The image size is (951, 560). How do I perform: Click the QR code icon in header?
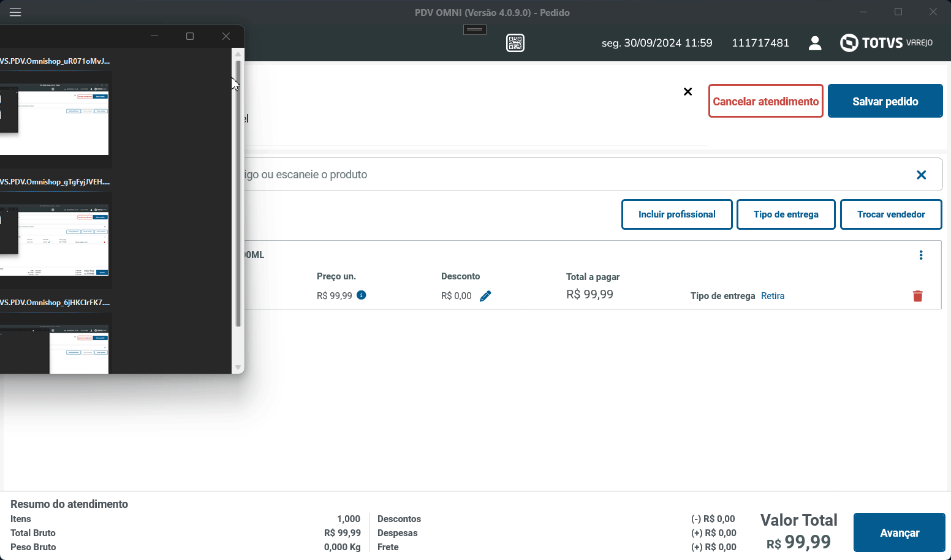pos(515,43)
